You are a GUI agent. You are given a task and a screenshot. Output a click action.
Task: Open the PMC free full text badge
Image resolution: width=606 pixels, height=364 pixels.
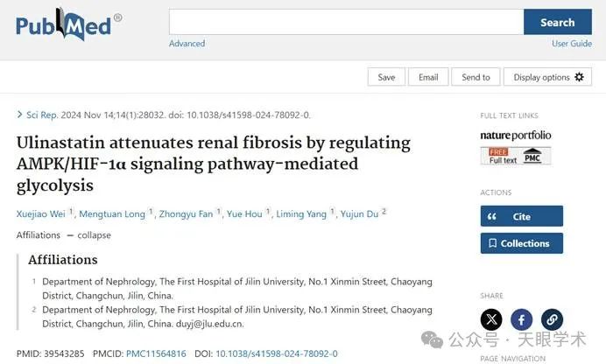click(x=516, y=156)
